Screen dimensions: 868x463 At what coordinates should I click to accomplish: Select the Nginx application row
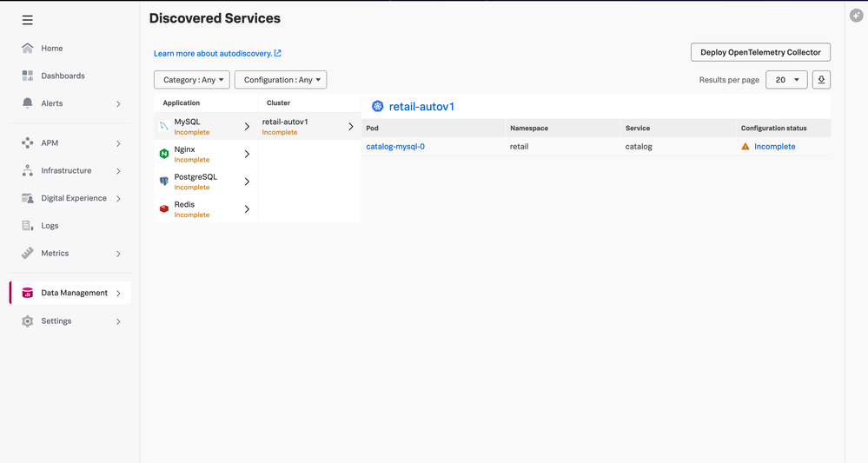[x=204, y=154]
